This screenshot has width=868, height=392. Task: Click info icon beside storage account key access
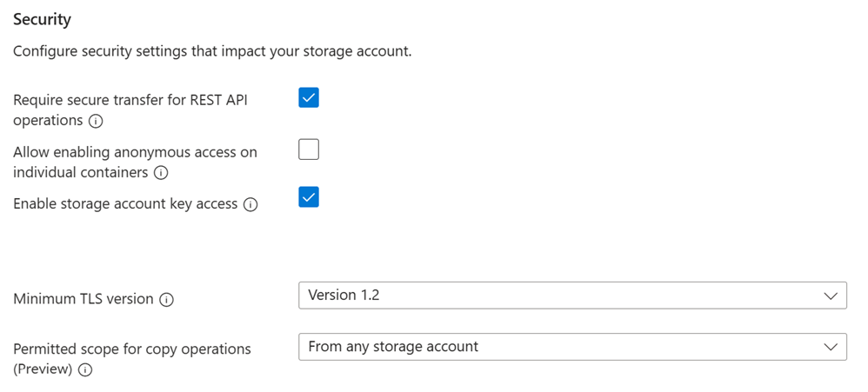[x=250, y=204]
